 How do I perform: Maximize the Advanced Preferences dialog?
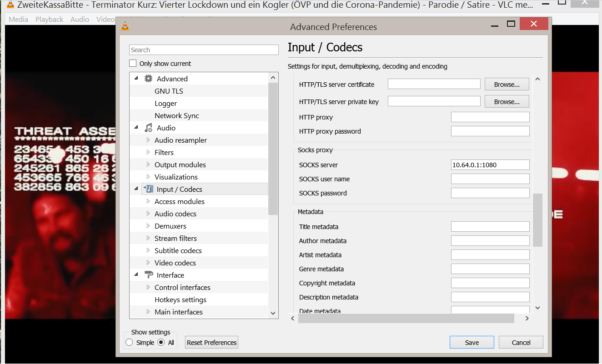click(x=511, y=24)
